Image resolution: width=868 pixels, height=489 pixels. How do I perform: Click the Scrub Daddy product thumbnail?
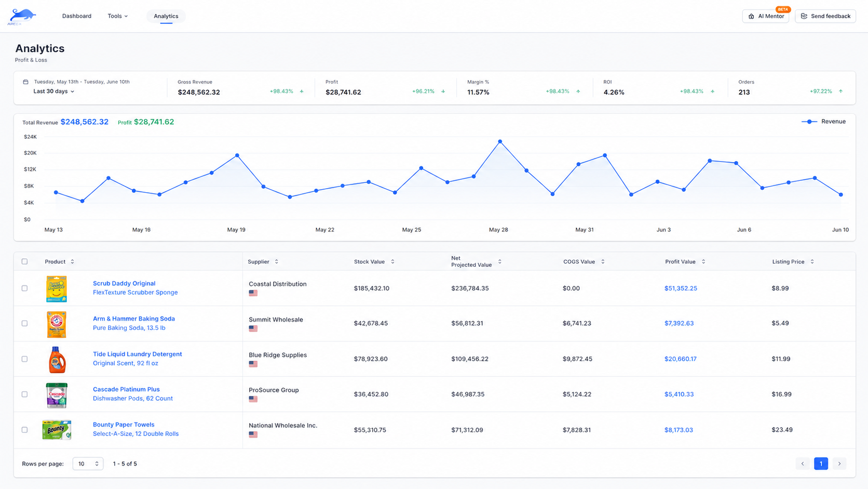point(57,288)
